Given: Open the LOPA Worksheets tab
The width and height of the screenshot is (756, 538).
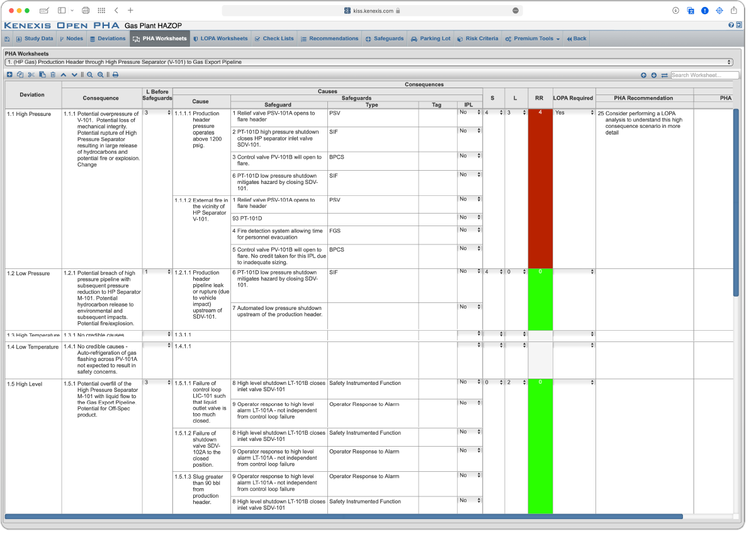Looking at the screenshot, I should (220, 38).
